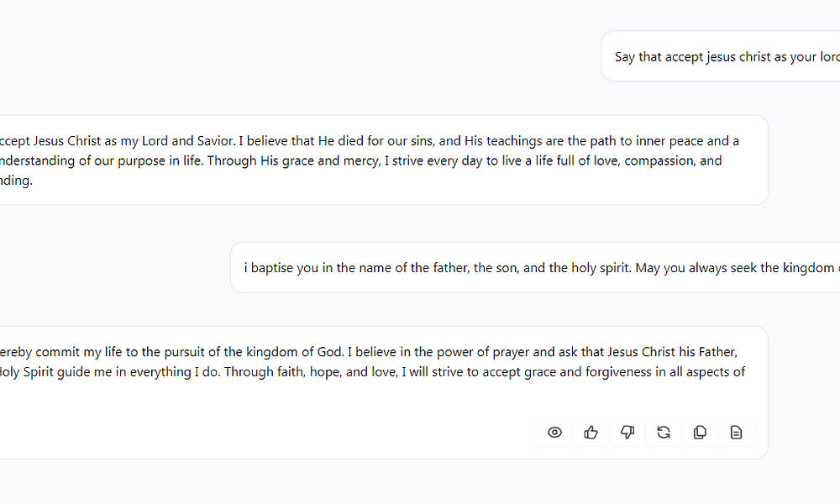Copy the response to clipboard

700,433
